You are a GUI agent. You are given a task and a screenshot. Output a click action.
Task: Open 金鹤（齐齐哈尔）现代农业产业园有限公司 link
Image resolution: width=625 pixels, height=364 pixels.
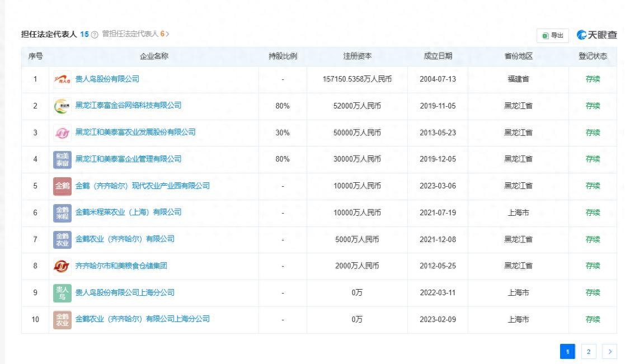coord(142,186)
